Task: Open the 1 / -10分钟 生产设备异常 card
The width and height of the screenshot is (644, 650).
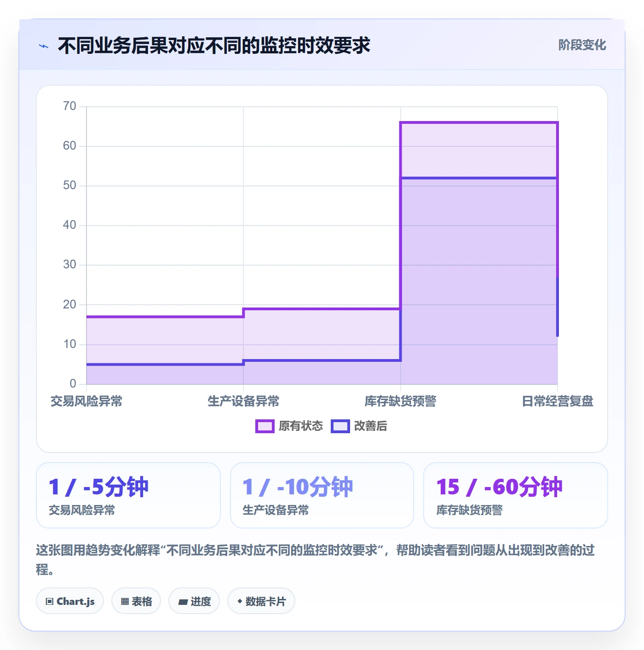Action: coord(322,495)
